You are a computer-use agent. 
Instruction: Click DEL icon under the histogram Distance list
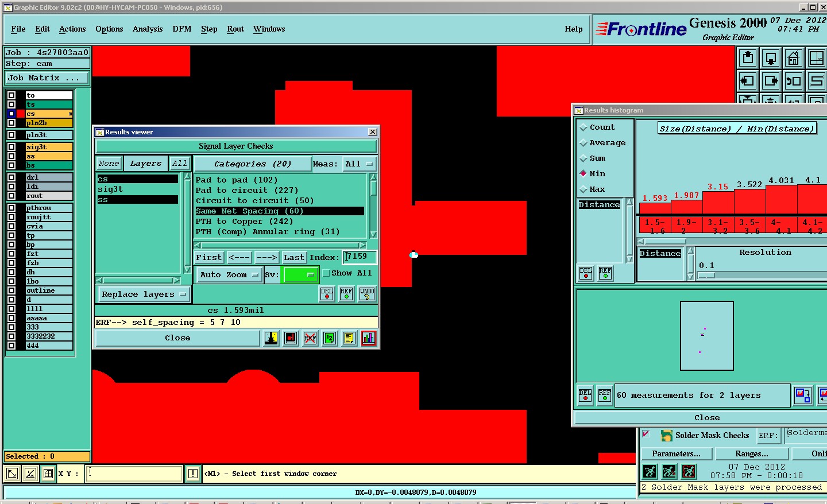[586, 273]
